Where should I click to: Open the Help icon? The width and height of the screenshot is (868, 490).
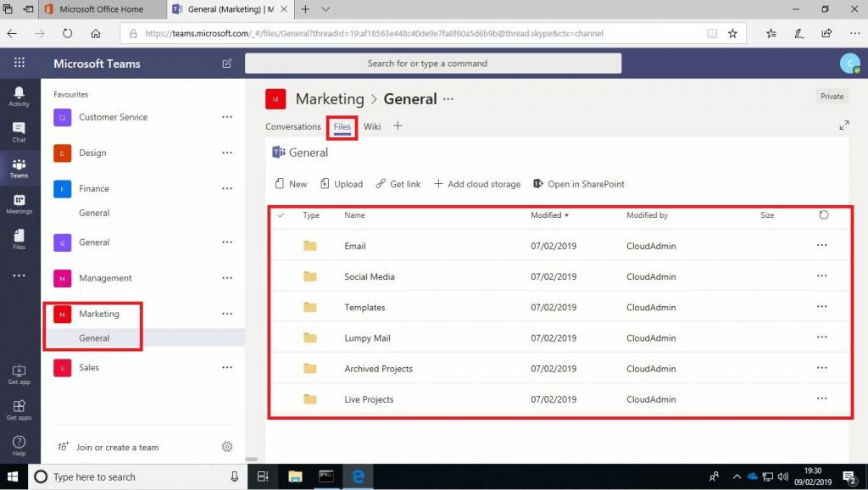pyautogui.click(x=19, y=445)
